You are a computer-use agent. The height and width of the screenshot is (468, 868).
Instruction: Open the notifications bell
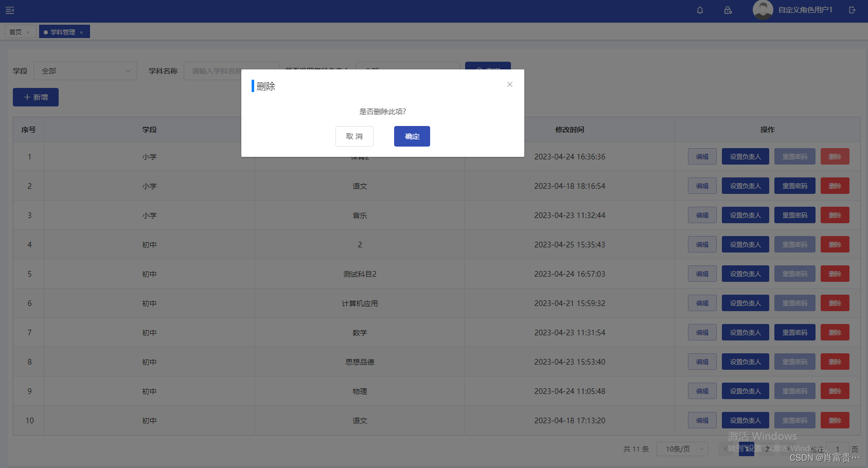click(x=700, y=10)
